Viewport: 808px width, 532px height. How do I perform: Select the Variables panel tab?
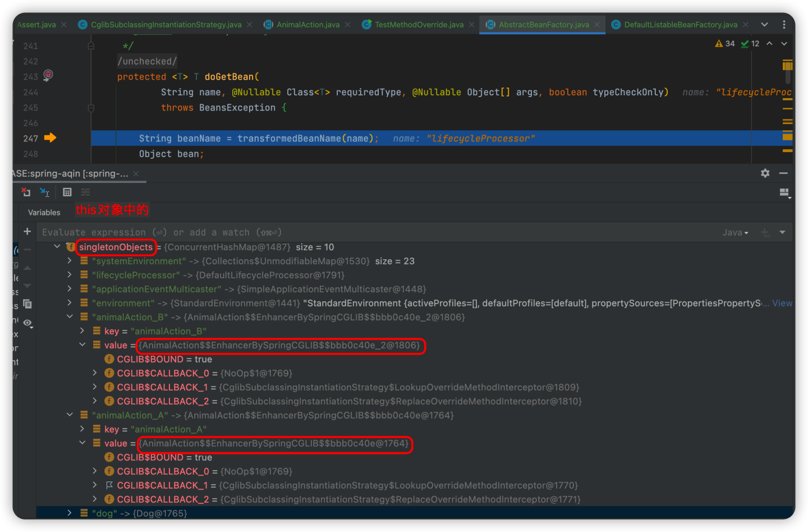pos(44,213)
